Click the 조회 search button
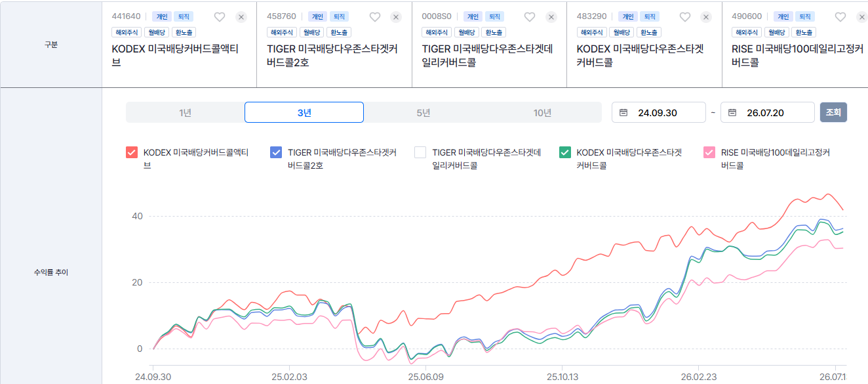The image size is (868, 384). point(833,112)
